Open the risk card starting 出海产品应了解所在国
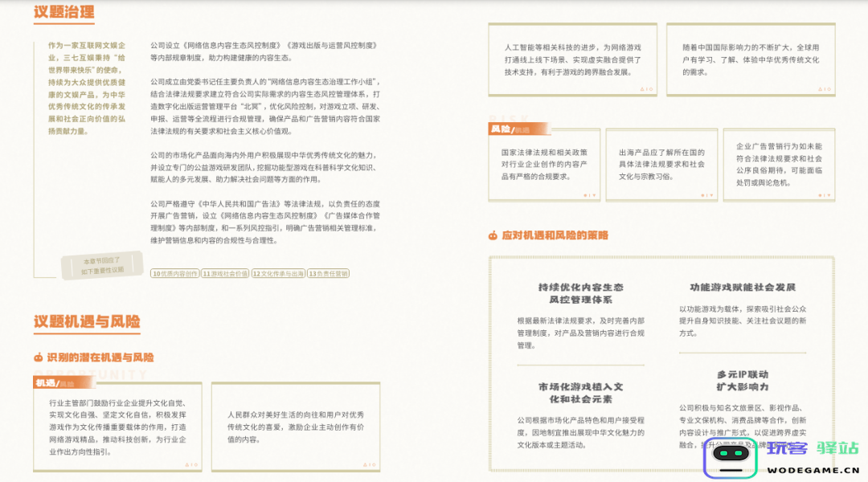Image resolution: width=868 pixels, height=482 pixels. (662, 165)
